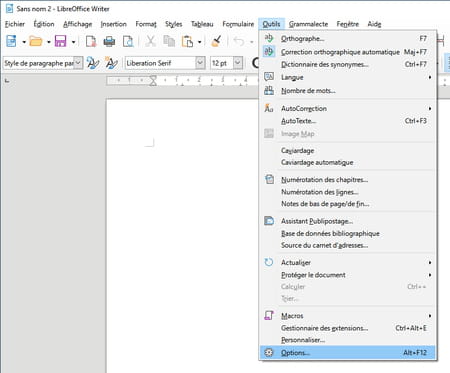450x373 pixels.
Task: Click the Numérotation des chapitres icon
Action: [x=269, y=179]
